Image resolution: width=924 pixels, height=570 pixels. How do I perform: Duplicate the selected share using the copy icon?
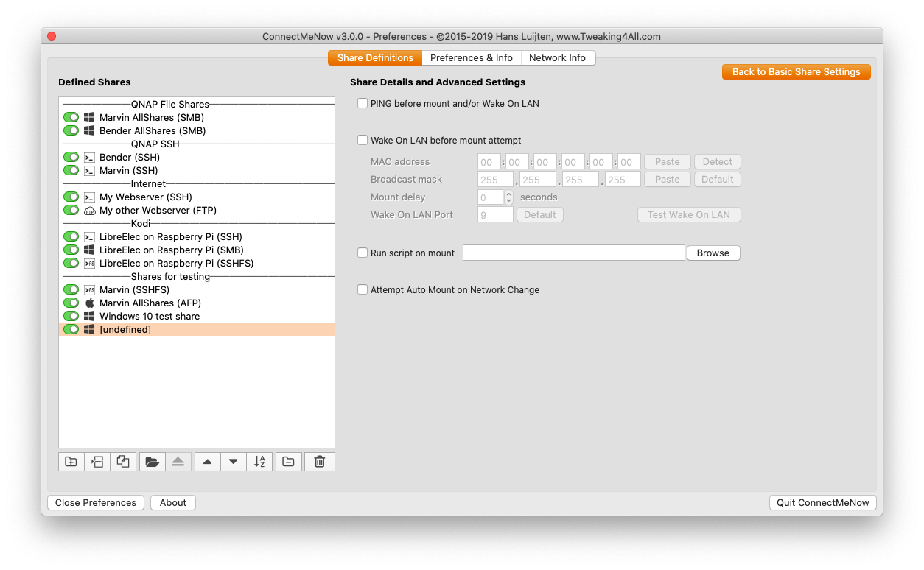coord(123,462)
